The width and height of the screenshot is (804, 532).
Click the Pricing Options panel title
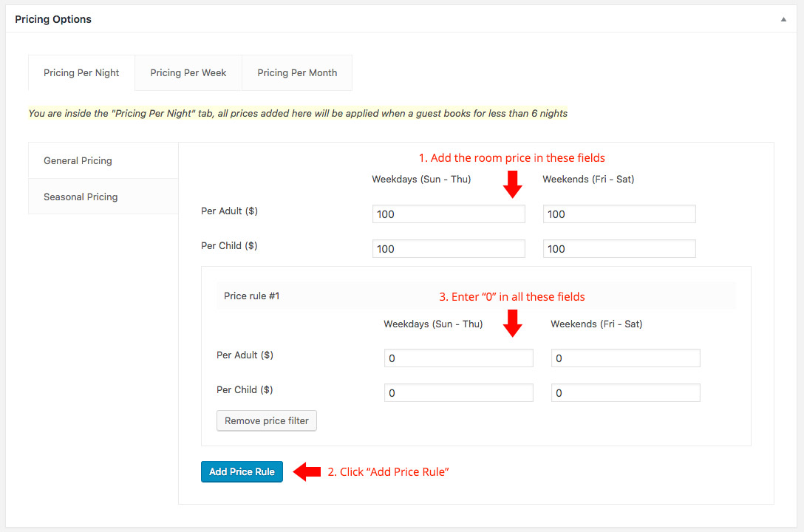point(53,20)
